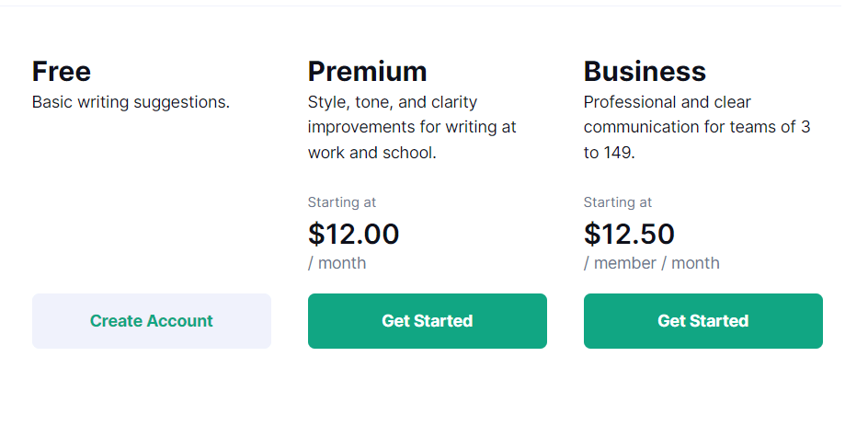This screenshot has width=868, height=437.
Task: Click the '/ member / month' label
Action: pos(652,263)
